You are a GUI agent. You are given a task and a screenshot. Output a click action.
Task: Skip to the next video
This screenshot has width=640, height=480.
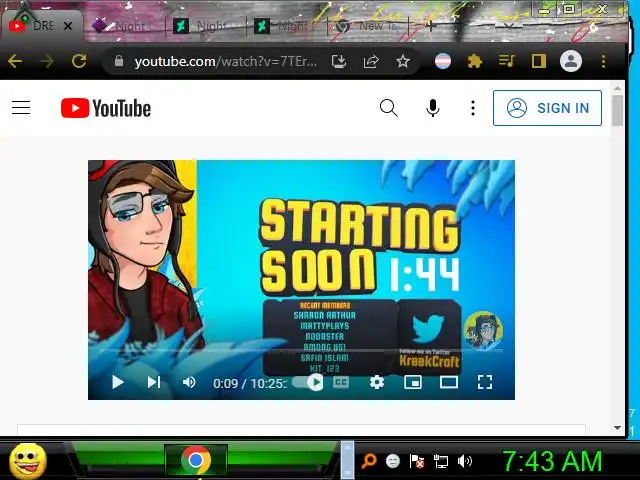(154, 382)
